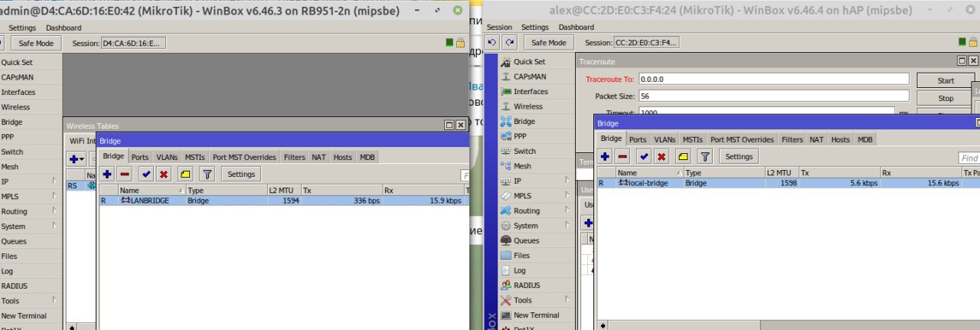
Task: Remove the selected bridge in right WinBox window
Action: tap(622, 156)
